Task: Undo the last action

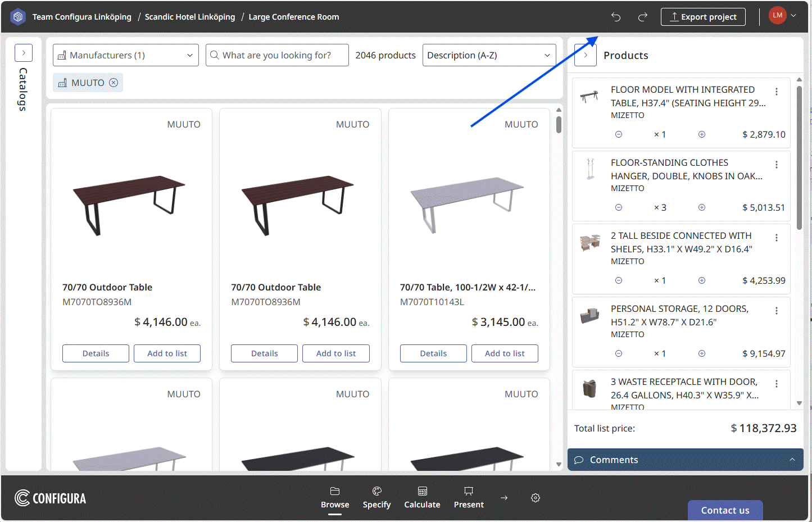Action: [x=615, y=17]
